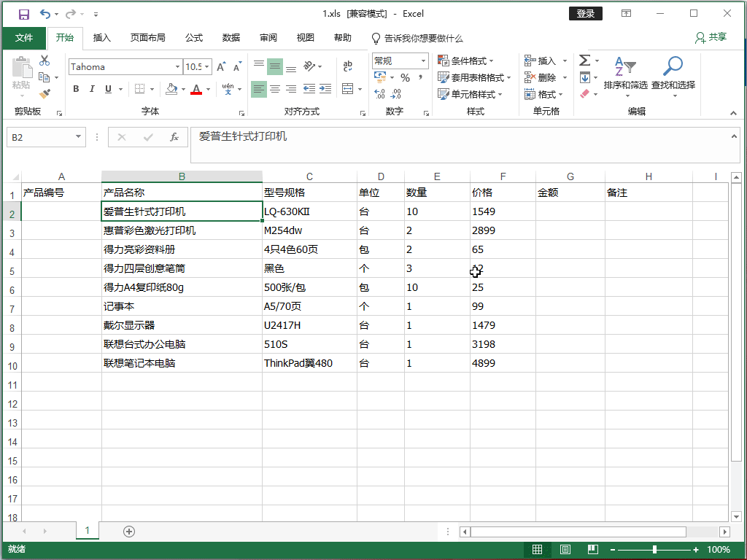
Task: Open the Tahoma font name dropdown
Action: pos(177,66)
